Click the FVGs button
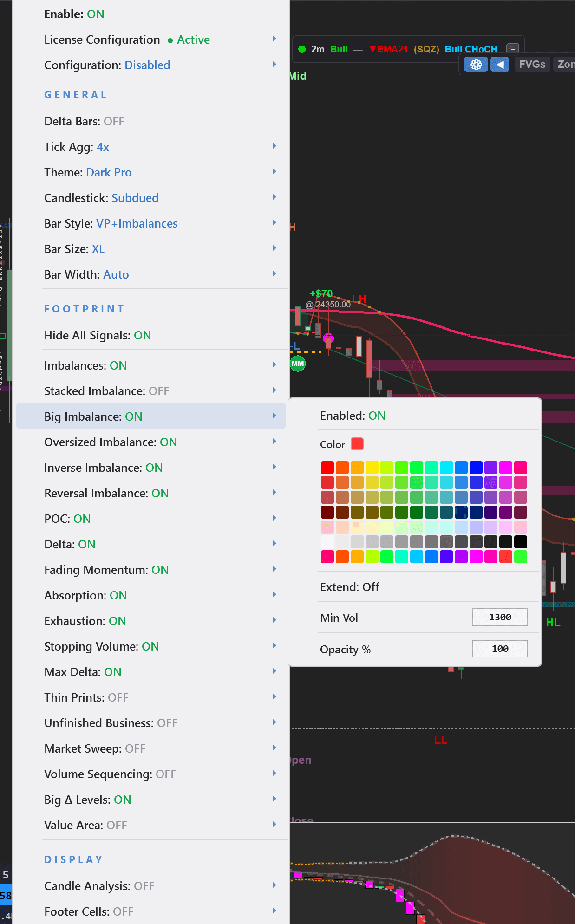This screenshot has width=575, height=924. tap(532, 64)
